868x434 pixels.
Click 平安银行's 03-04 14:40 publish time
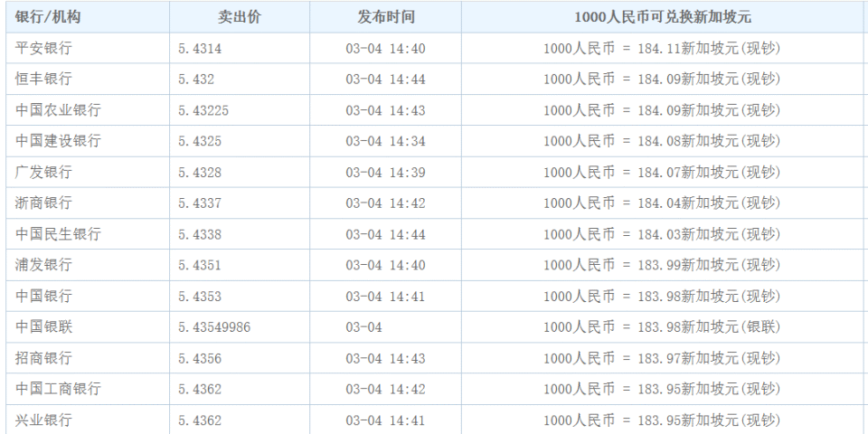(386, 49)
